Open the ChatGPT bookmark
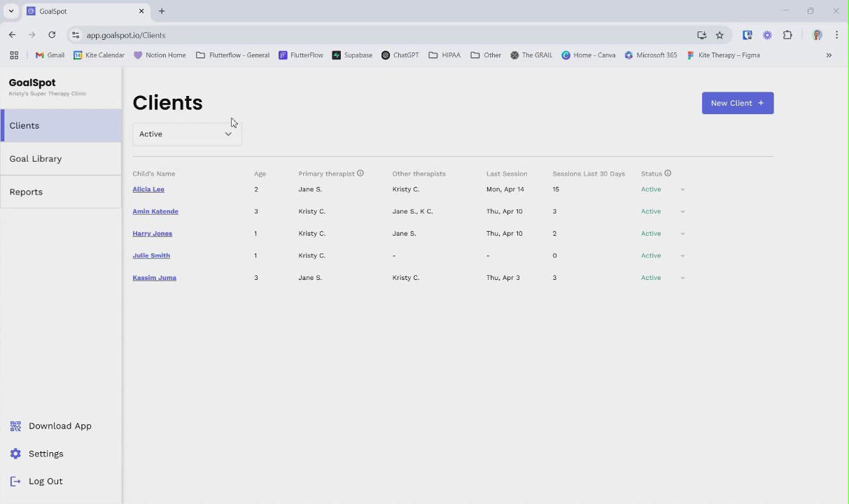The width and height of the screenshot is (849, 504). (x=400, y=55)
